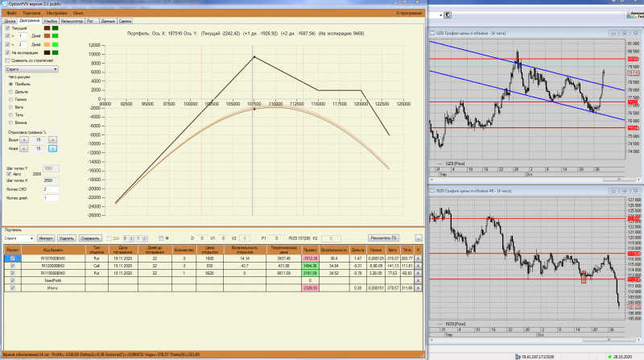Click the Импорт button
The image size is (644, 360).
(46, 238)
